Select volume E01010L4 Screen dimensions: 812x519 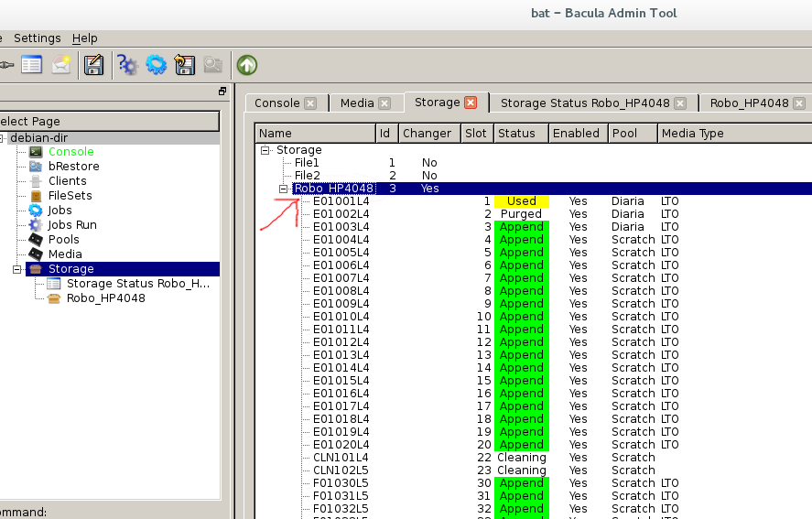(x=341, y=317)
